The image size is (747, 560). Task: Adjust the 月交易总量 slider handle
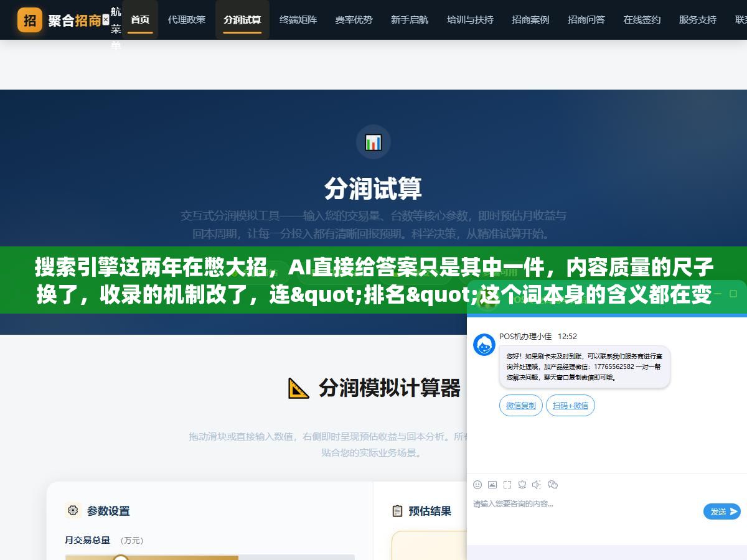tap(121, 558)
